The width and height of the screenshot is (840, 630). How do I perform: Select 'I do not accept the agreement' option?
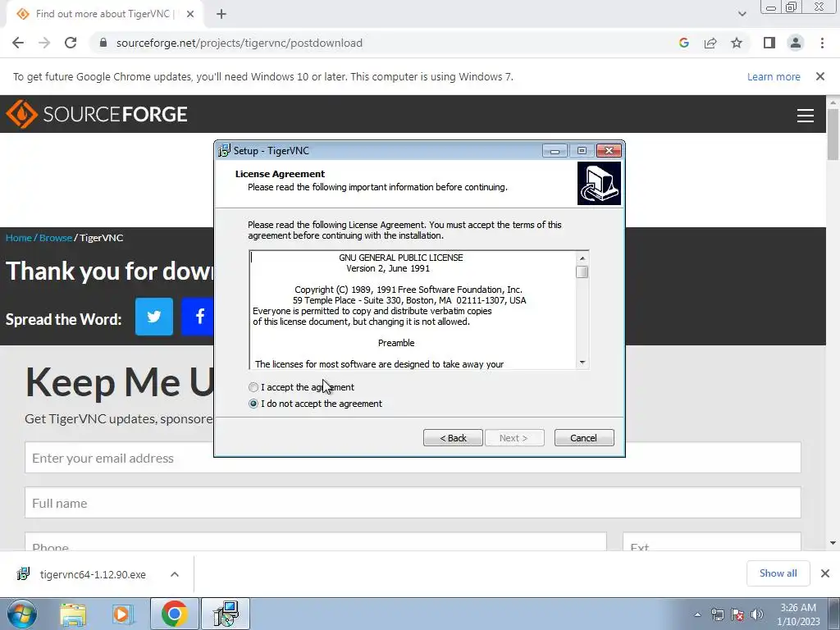click(253, 404)
